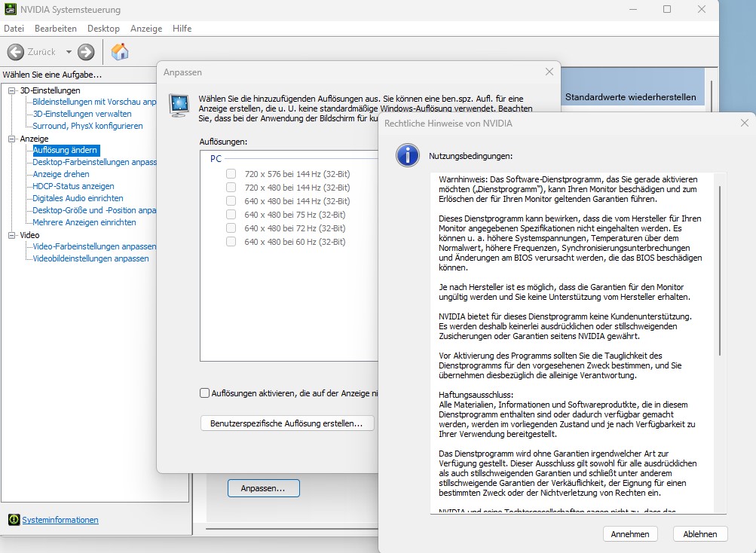Open the Systeminformationen link
The image size is (756, 553).
tap(60, 520)
